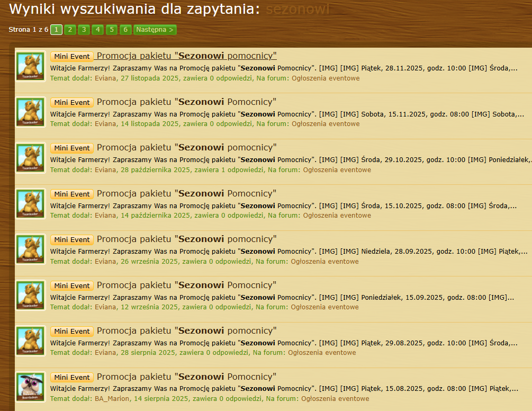This screenshot has width=532, height=411.
Task: Open page 3 of search results
Action: [84, 30]
